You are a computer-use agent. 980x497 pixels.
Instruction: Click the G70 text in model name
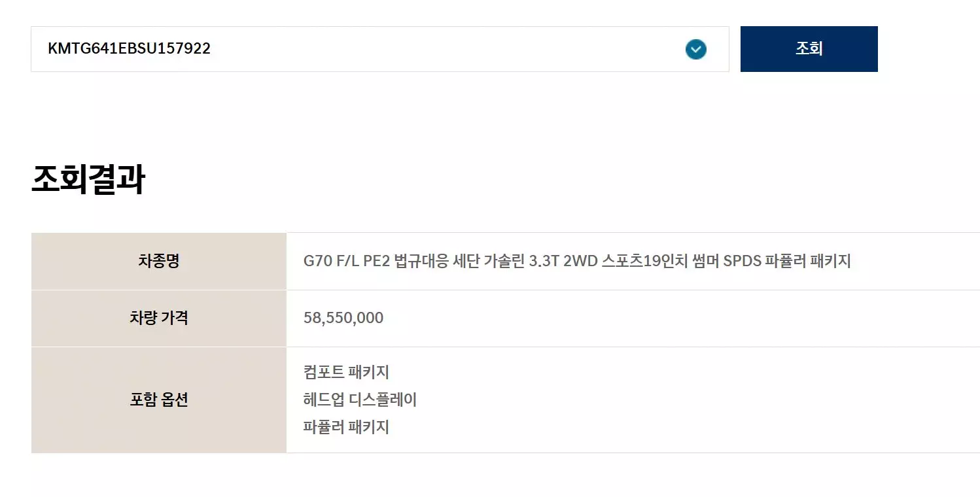point(316,262)
